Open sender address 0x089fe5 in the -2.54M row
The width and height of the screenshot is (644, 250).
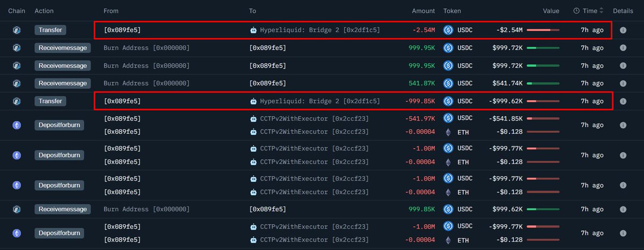[122, 30]
